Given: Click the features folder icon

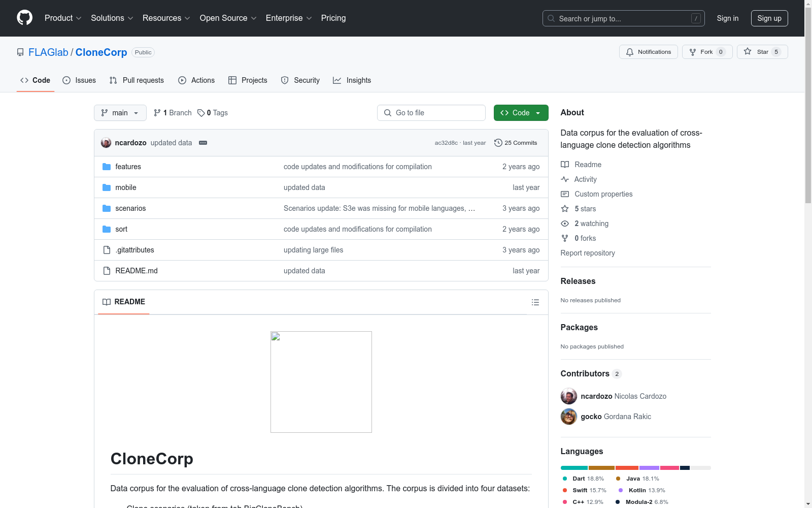Looking at the screenshot, I should (107, 167).
